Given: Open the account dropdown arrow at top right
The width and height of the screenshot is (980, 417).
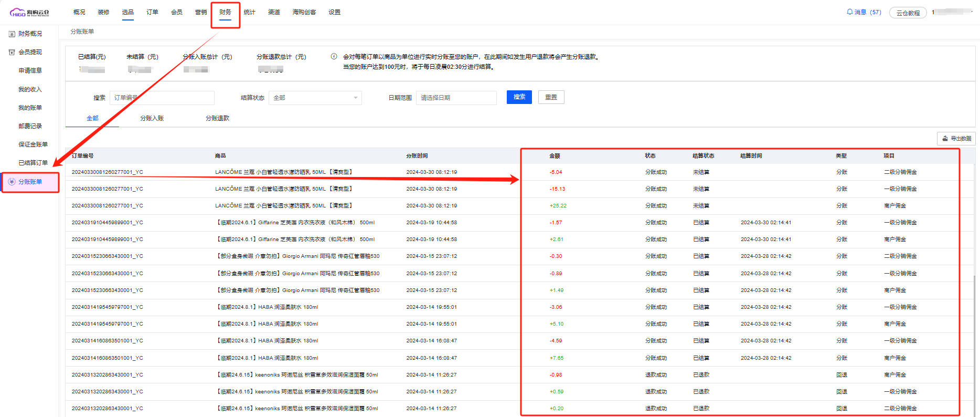Looking at the screenshot, I should tap(972, 12).
